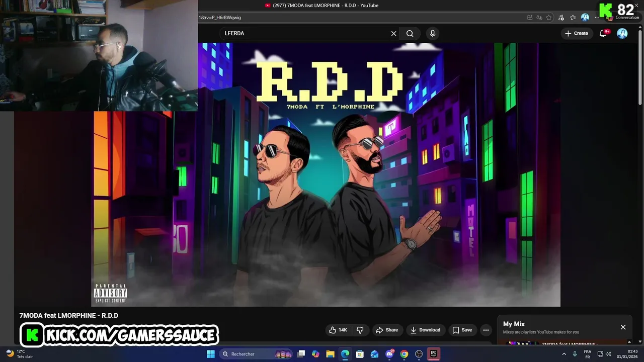Start voice search with the microphone icon
The image size is (644, 362).
point(432,33)
